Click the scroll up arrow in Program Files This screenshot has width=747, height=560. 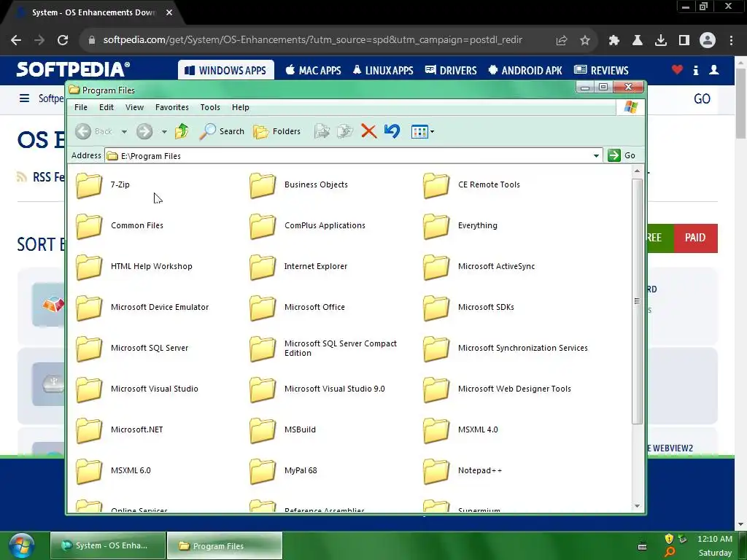point(637,171)
